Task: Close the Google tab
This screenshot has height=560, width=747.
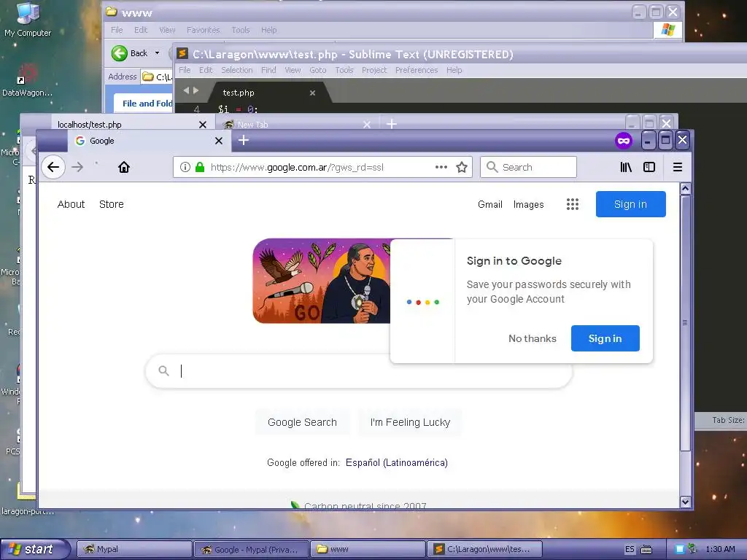Action: click(x=219, y=141)
